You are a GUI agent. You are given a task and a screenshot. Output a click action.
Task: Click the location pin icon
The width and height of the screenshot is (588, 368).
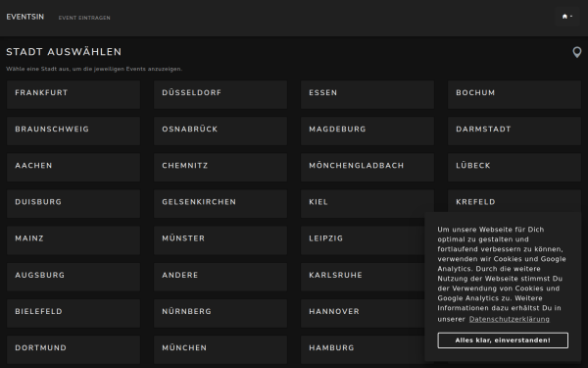577,52
